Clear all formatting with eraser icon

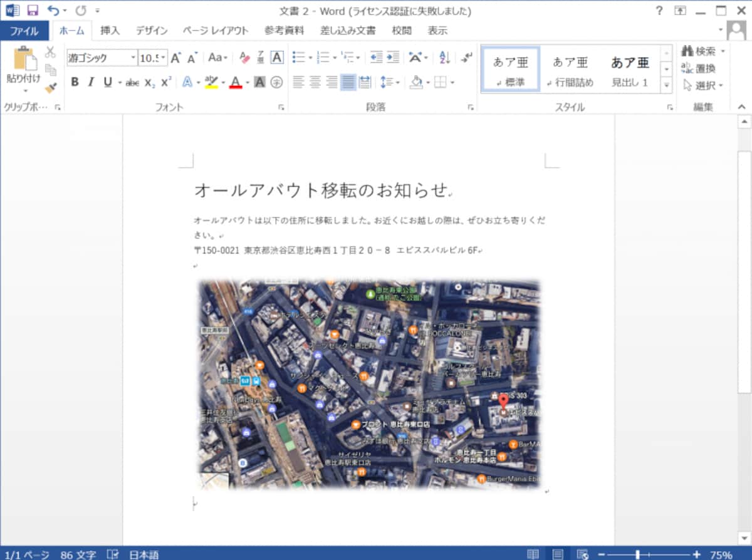244,58
